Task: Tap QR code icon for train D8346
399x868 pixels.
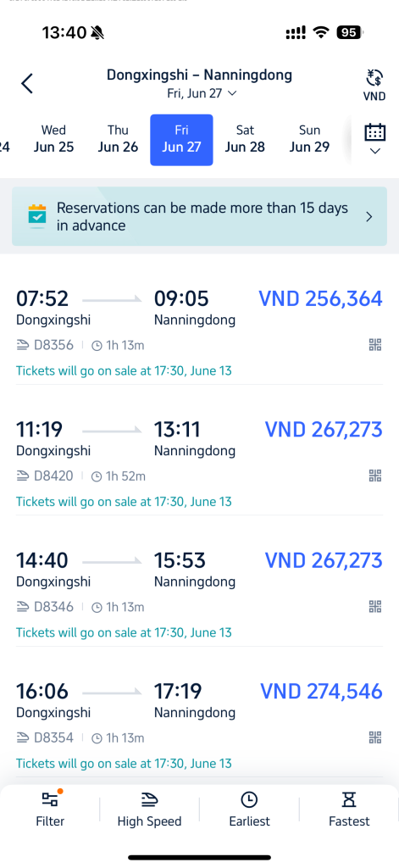Action: [x=375, y=606]
